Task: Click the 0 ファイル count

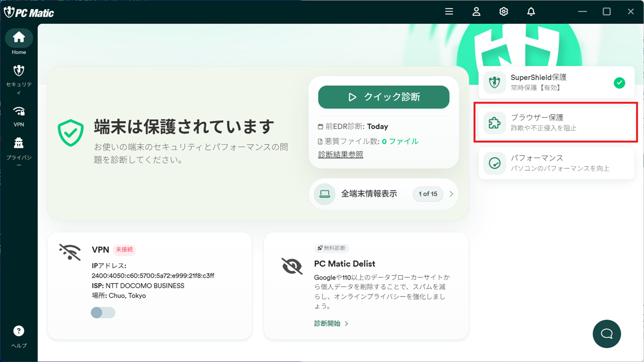Action: click(x=400, y=141)
